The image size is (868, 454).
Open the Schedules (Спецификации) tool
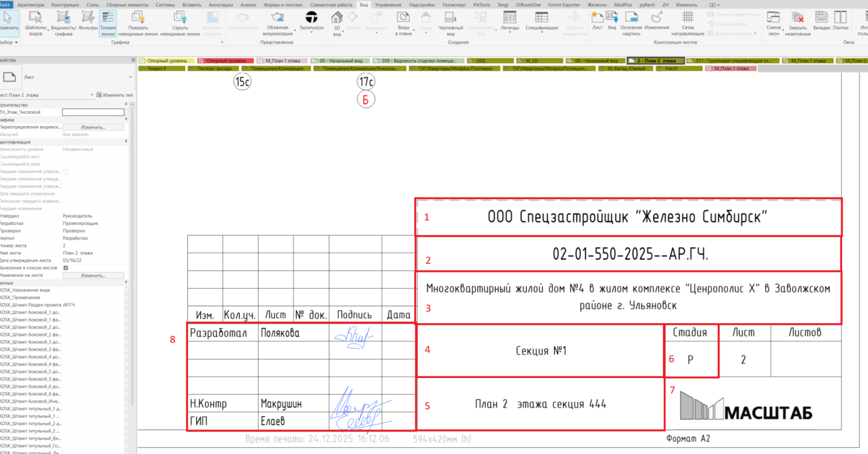[x=541, y=21]
